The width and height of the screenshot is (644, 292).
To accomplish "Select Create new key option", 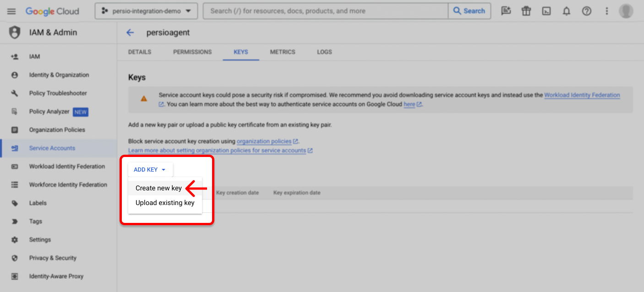I will pyautogui.click(x=158, y=188).
